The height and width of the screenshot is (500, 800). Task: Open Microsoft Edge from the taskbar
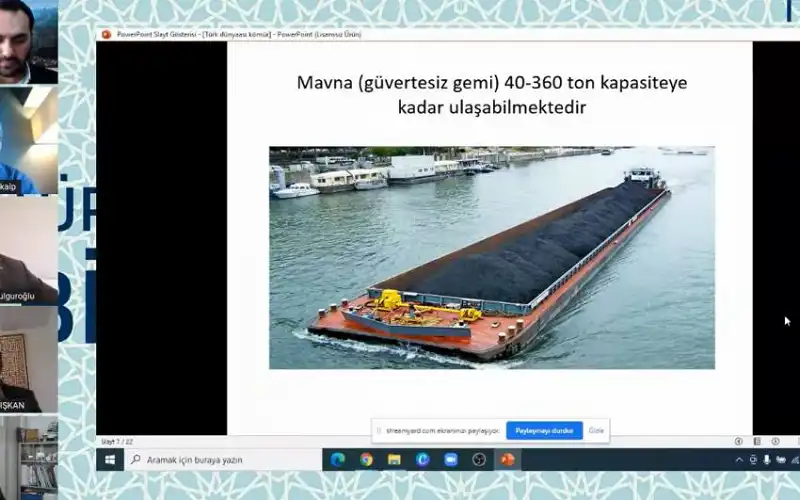[x=338, y=459]
